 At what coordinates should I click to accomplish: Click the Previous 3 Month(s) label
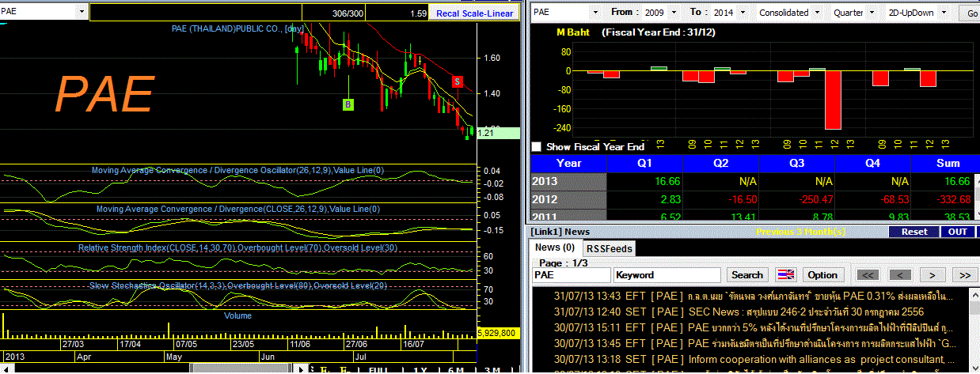[x=802, y=232]
